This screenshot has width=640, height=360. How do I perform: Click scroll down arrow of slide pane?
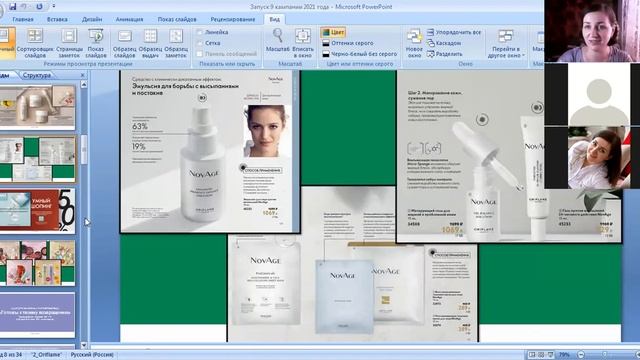pos(84,345)
